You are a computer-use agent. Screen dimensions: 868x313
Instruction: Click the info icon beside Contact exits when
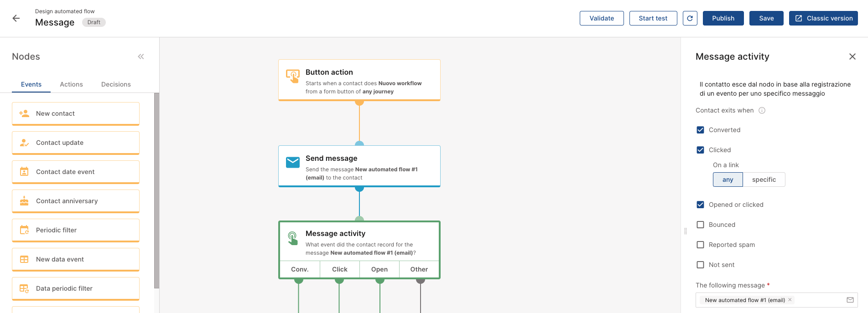point(762,110)
